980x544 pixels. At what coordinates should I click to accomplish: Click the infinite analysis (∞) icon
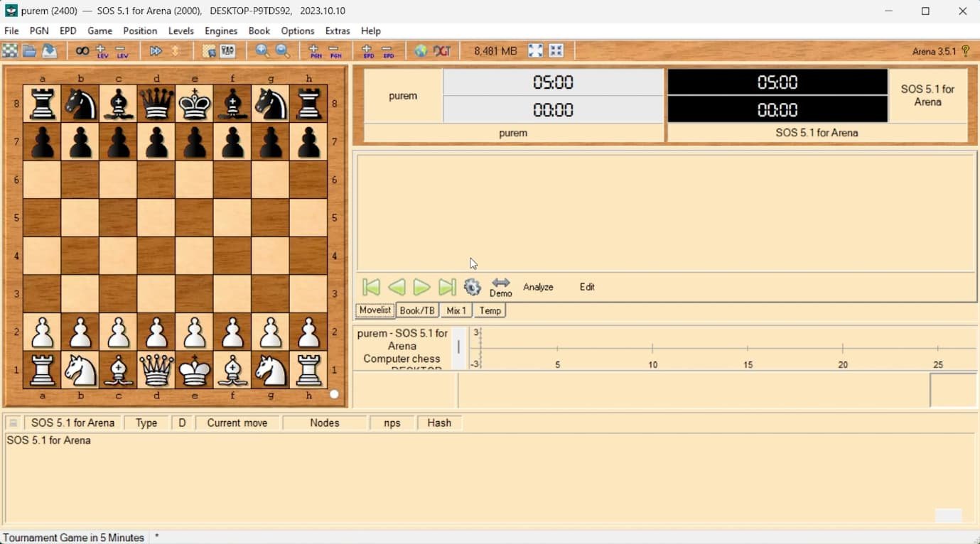(x=82, y=50)
